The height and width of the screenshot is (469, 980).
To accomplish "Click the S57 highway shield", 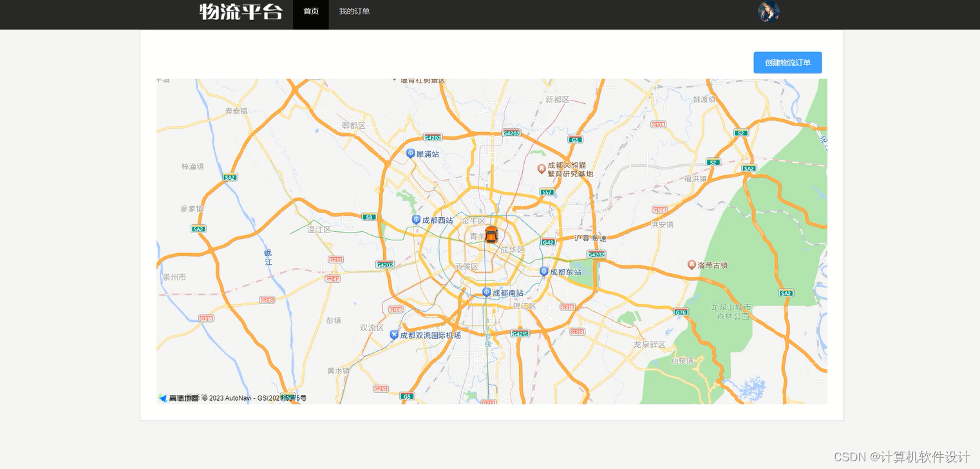I will click(547, 192).
